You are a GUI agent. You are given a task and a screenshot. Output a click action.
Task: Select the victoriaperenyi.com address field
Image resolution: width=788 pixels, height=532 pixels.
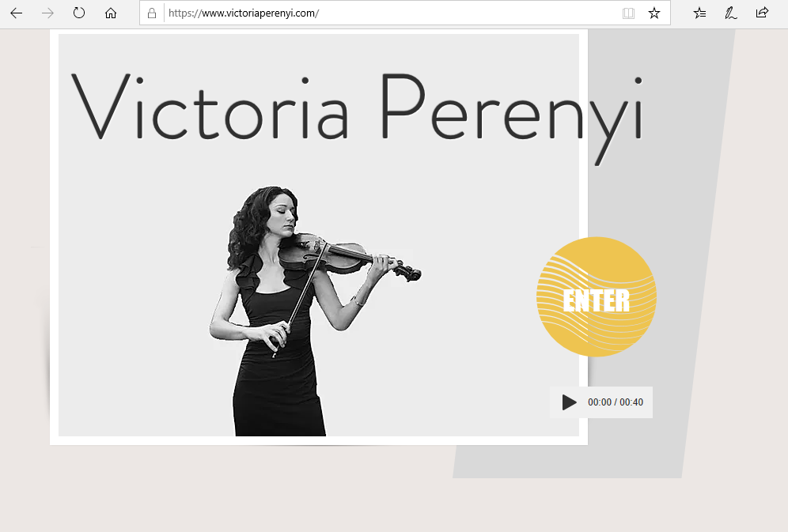point(392,13)
